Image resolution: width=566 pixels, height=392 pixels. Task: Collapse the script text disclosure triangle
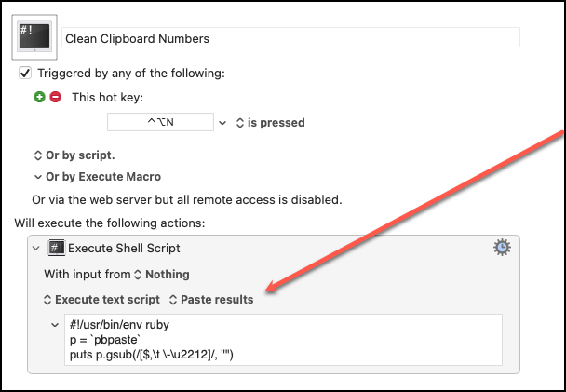54,325
